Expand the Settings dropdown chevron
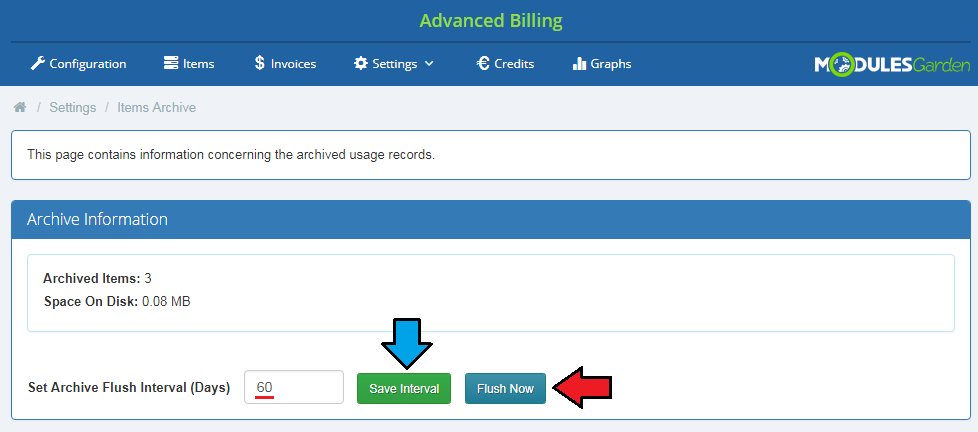This screenshot has height=432, width=978. [x=429, y=64]
